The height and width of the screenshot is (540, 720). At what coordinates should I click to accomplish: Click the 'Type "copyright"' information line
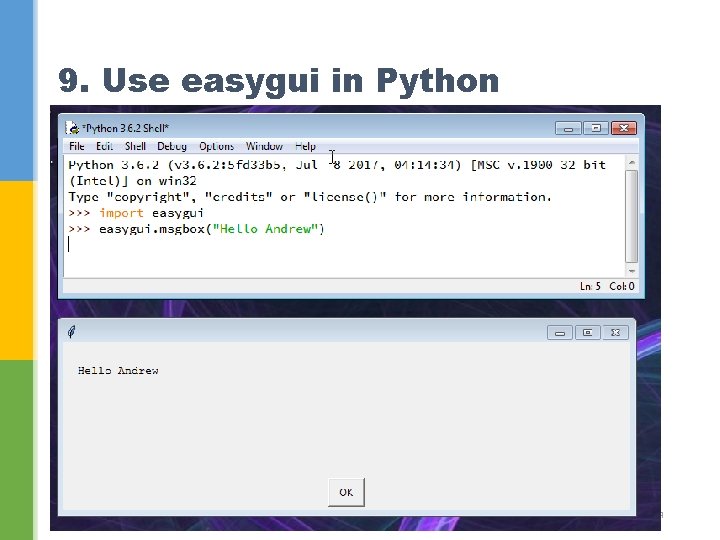pyautogui.click(x=310, y=197)
